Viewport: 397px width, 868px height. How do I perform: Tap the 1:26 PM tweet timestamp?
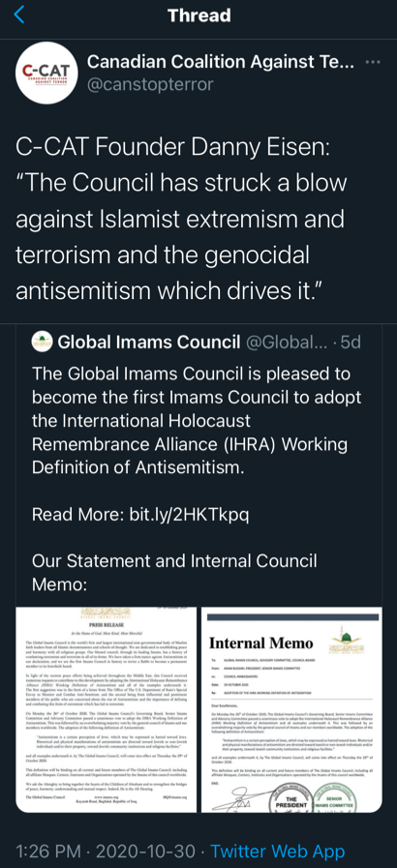(49, 851)
